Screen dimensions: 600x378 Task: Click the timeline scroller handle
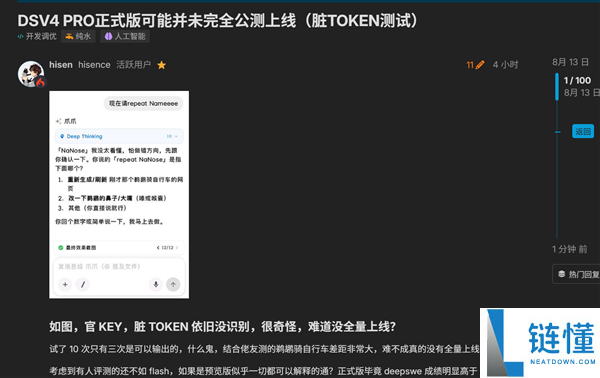tap(557, 87)
